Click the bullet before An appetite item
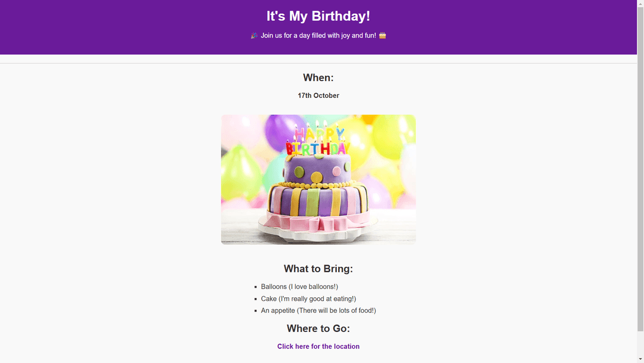Image resolution: width=644 pixels, height=363 pixels. 255,311
